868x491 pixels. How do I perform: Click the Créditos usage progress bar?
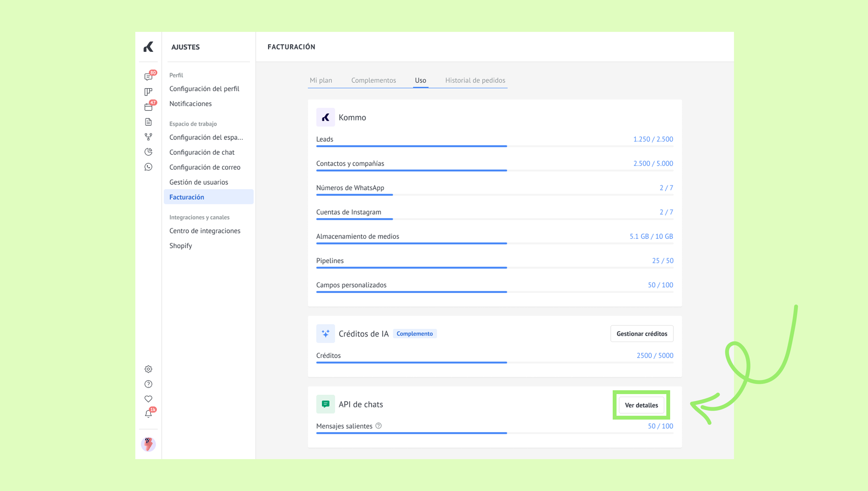click(x=494, y=363)
